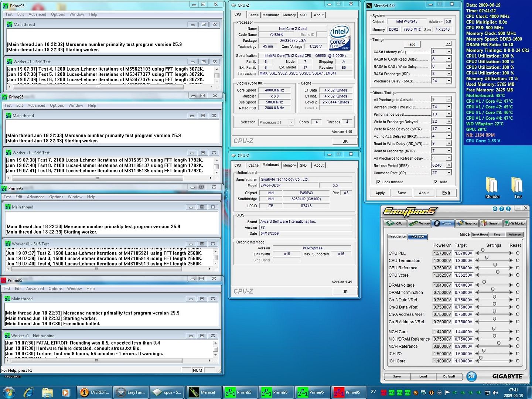Select the ICH I/O reset radio button
This screenshot has height=399, width=532.
[518, 354]
